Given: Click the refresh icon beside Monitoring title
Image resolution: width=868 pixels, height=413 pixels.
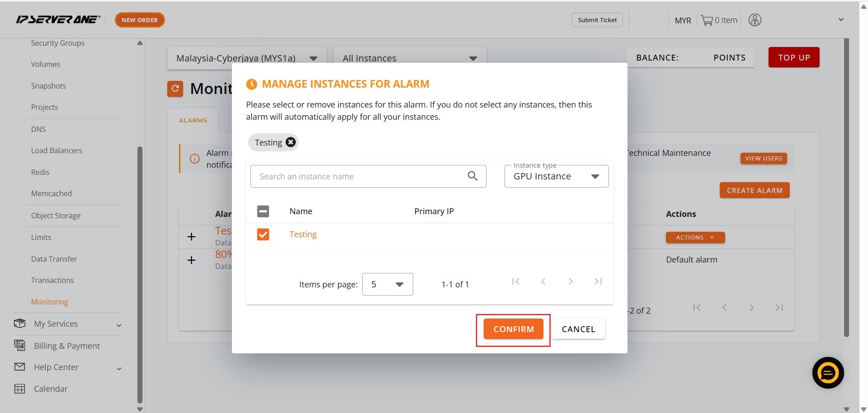Looking at the screenshot, I should pos(175,89).
